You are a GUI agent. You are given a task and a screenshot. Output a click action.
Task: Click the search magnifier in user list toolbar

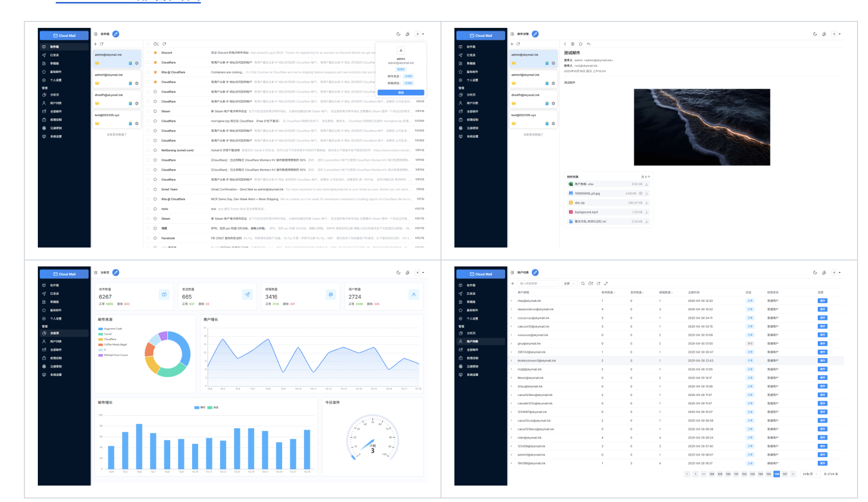583,283
